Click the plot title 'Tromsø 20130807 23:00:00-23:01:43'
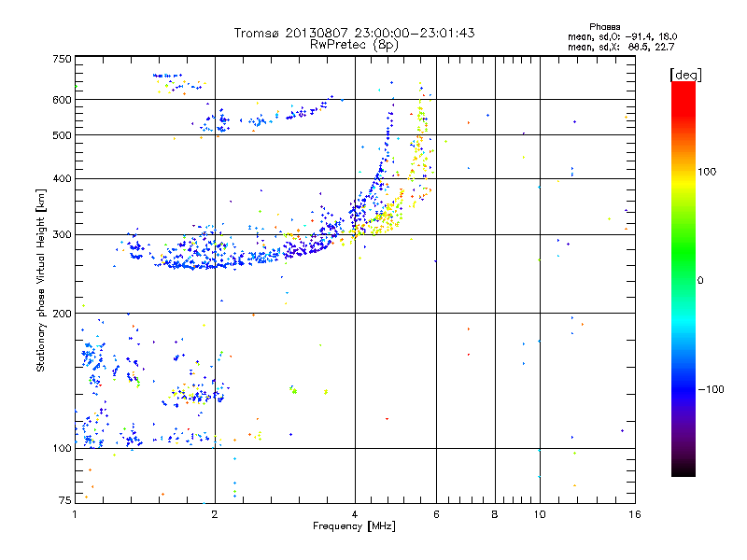 354,33
